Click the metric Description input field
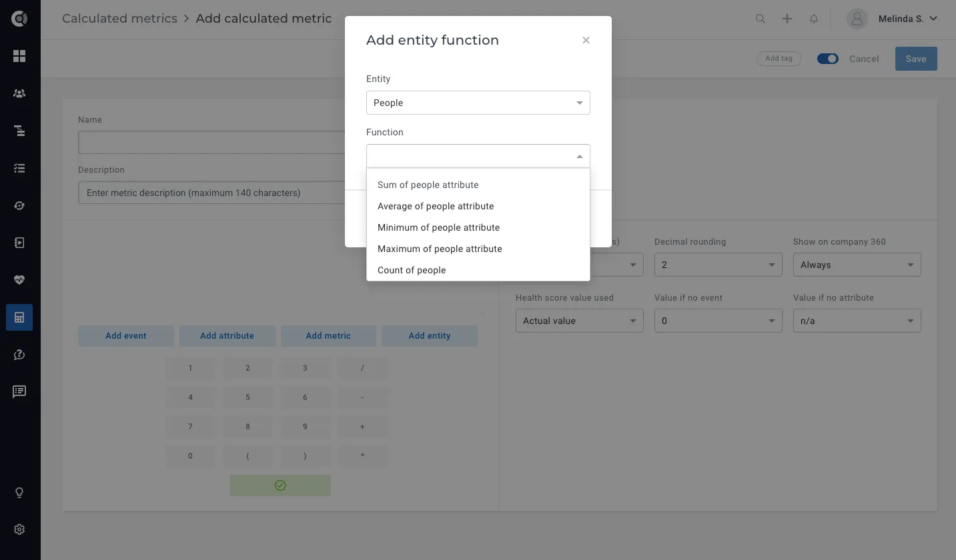The height and width of the screenshot is (560, 956). 211,193
